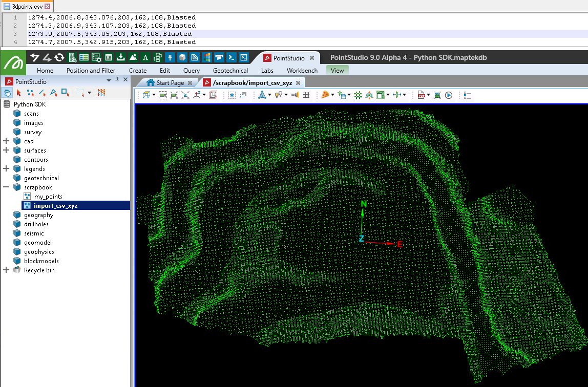The height and width of the screenshot is (387, 588).
Task: Select the cell square selection tool
Action: (65, 93)
